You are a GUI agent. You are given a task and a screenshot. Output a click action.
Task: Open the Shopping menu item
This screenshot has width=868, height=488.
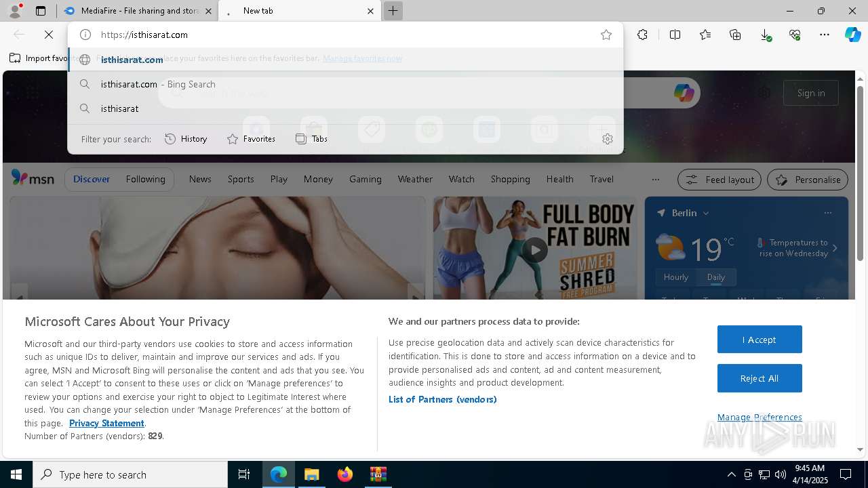(x=511, y=179)
